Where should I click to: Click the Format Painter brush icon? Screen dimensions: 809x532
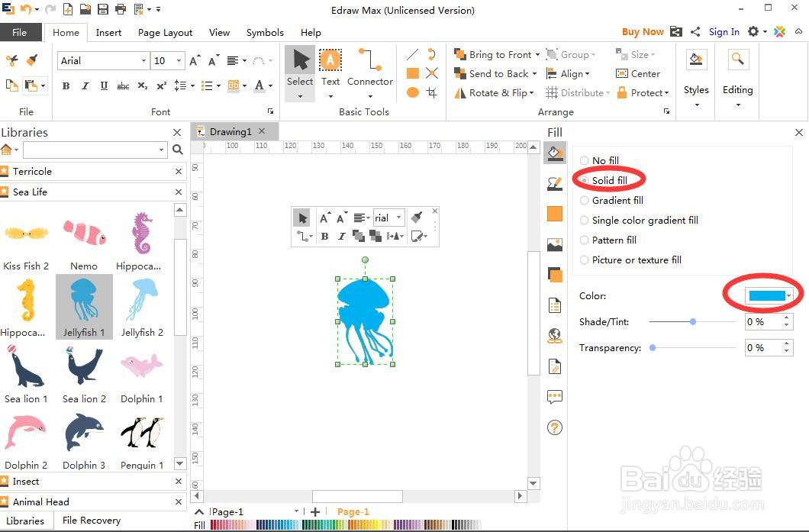pos(33,60)
